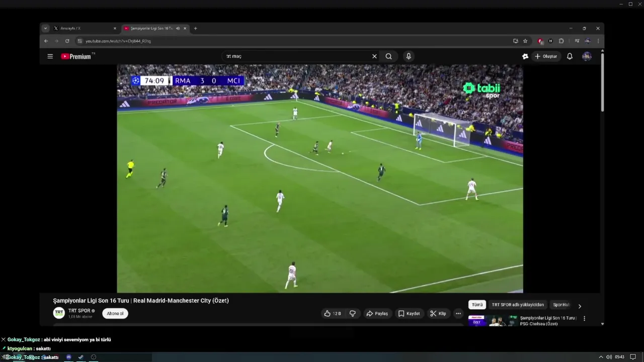Image resolution: width=644 pixels, height=362 pixels.
Task: Open Discord from the taskbar
Action: [69, 357]
